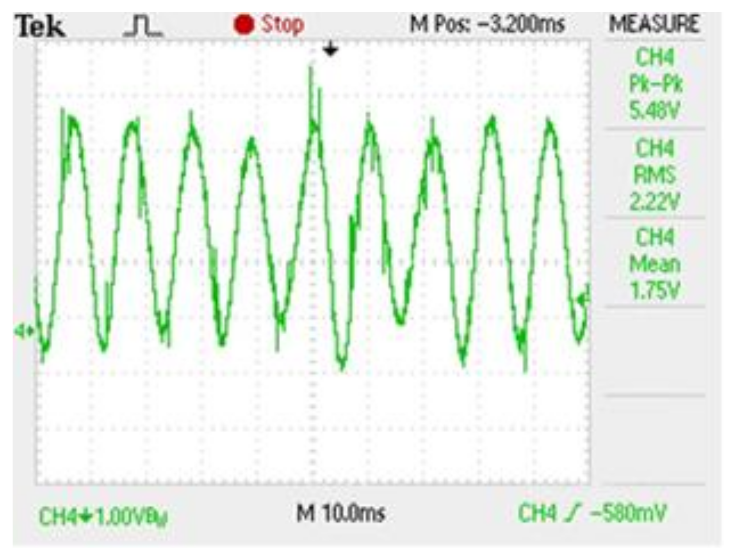Click the empty fifth measurement slot at bottom
Image resolution: width=734 pixels, height=560 pixels.
[x=655, y=440]
